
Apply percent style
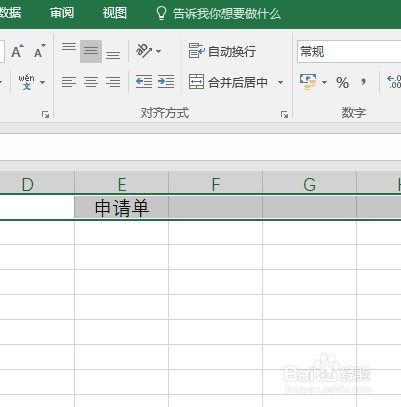click(342, 82)
